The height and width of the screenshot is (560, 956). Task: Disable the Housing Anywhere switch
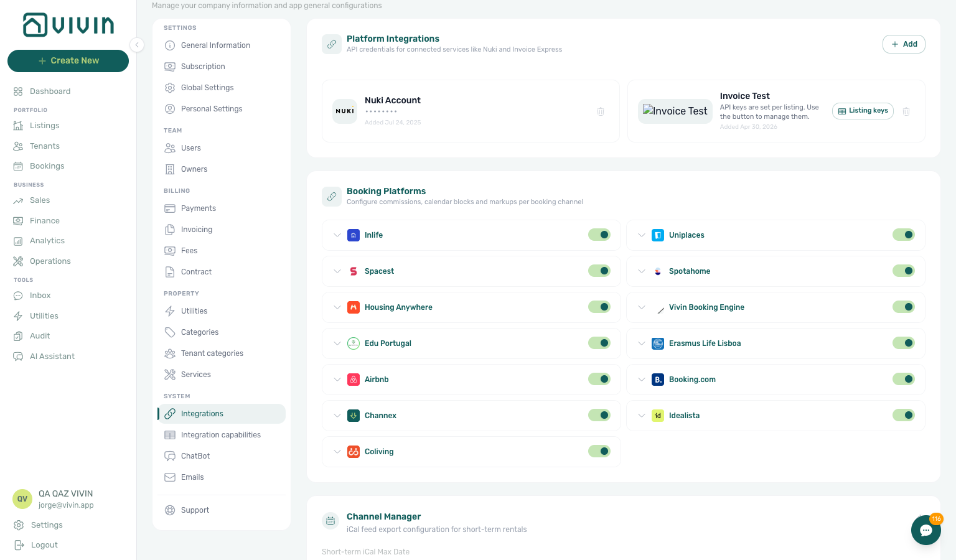pyautogui.click(x=599, y=307)
